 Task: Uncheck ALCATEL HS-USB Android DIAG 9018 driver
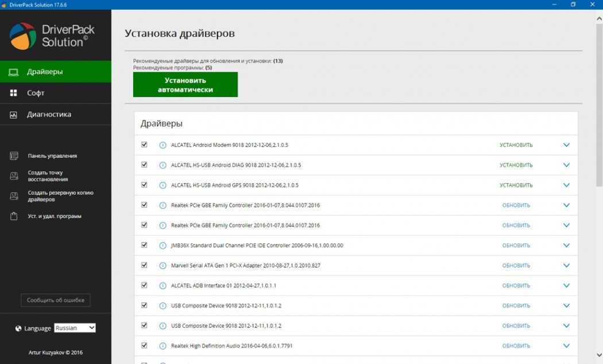[144, 165]
